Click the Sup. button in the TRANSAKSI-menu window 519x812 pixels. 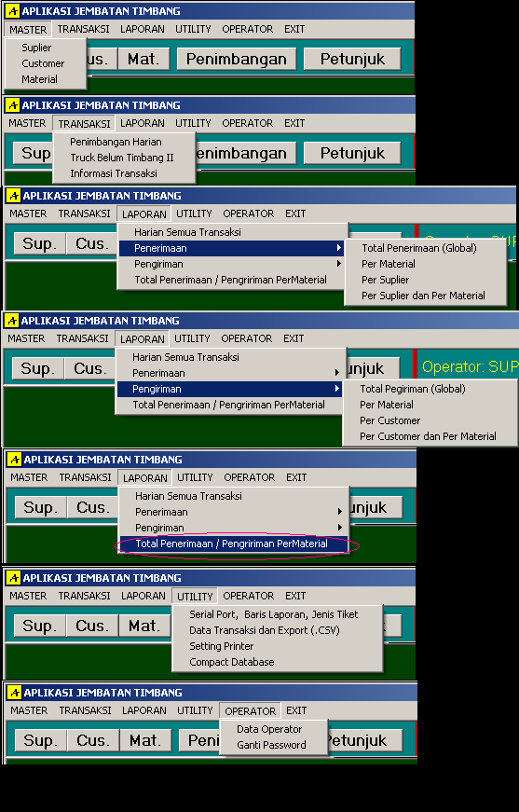[x=33, y=153]
